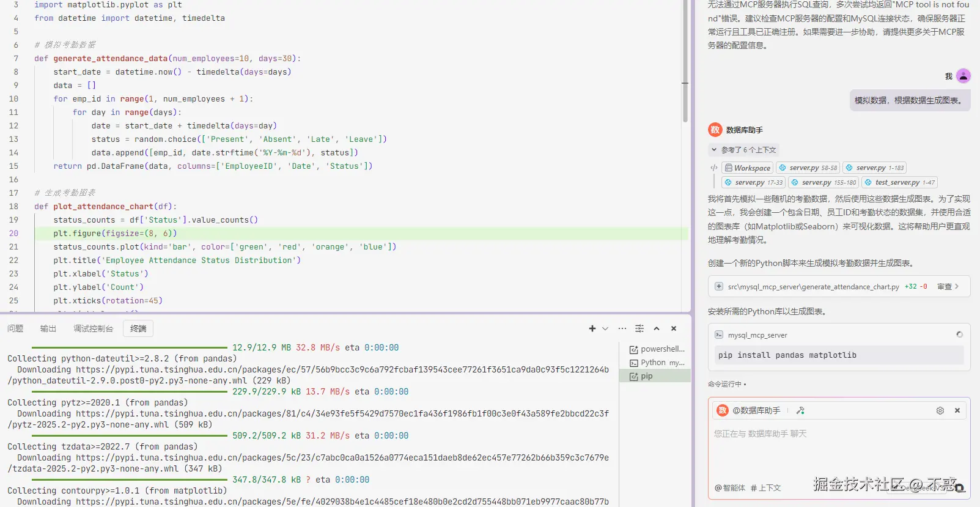Open the server.py 17-33 context reference
This screenshot has height=507, width=980.
(x=753, y=182)
